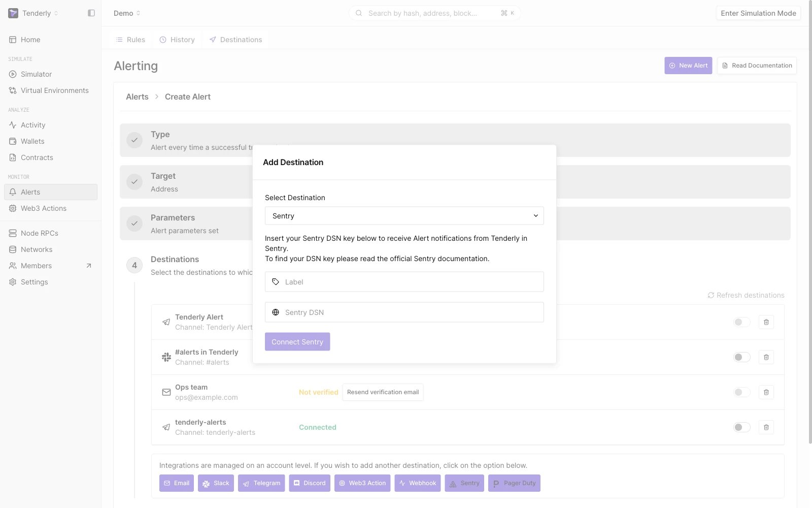Open Contracts in the sidebar
The width and height of the screenshot is (812, 508).
click(x=51, y=157)
